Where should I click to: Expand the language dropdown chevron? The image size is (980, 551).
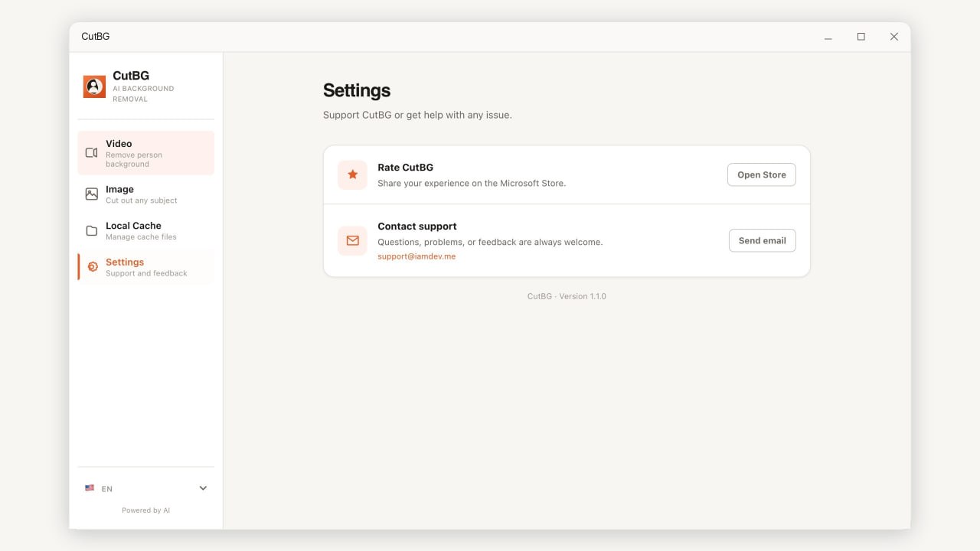click(203, 488)
